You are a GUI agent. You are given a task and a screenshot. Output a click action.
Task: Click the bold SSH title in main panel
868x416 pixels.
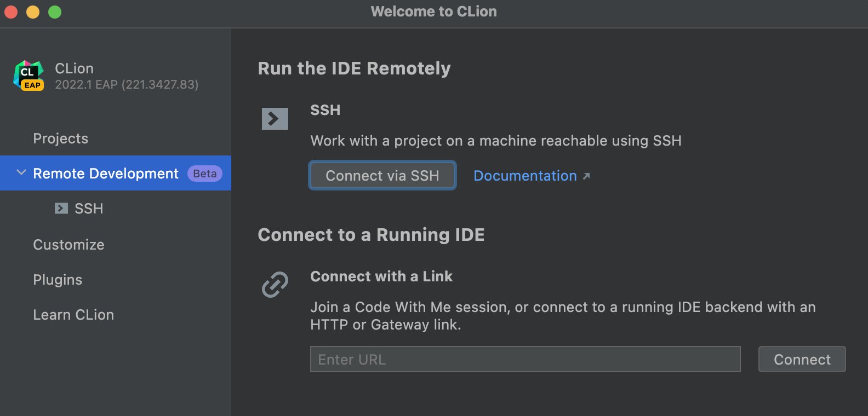325,110
